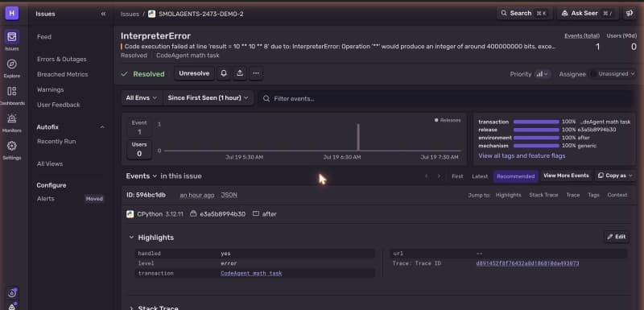Screen dimensions: 644x310
Task: Focus the Filter events input field
Action: pos(446,98)
